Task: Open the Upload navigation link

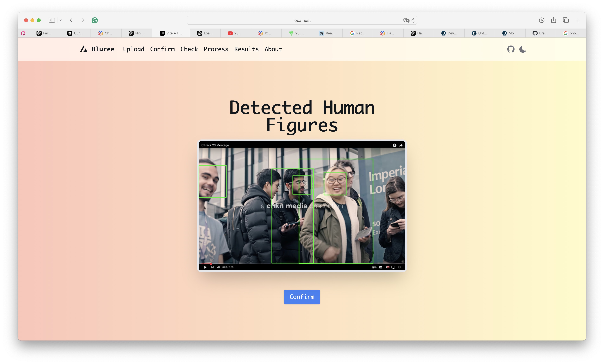Action: pyautogui.click(x=134, y=49)
